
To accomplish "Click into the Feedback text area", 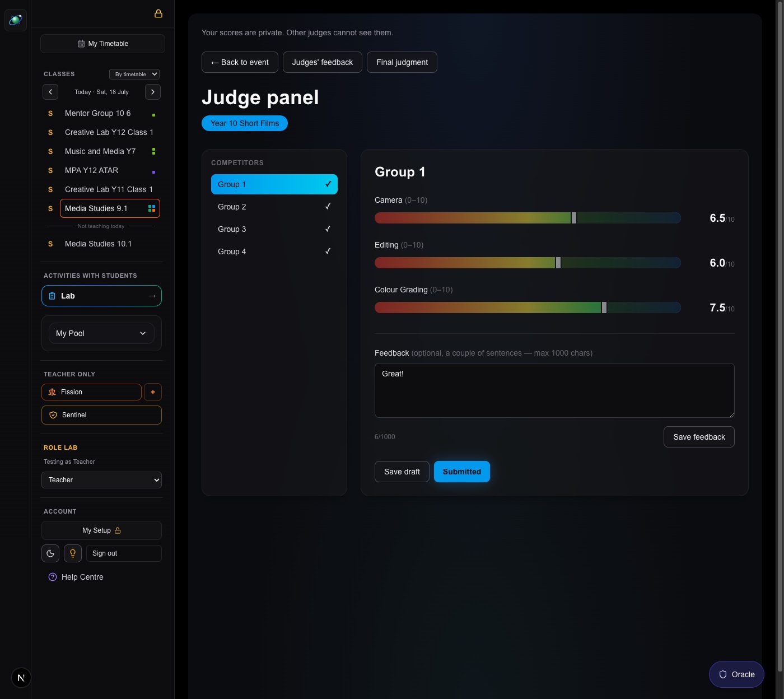I will 554,390.
